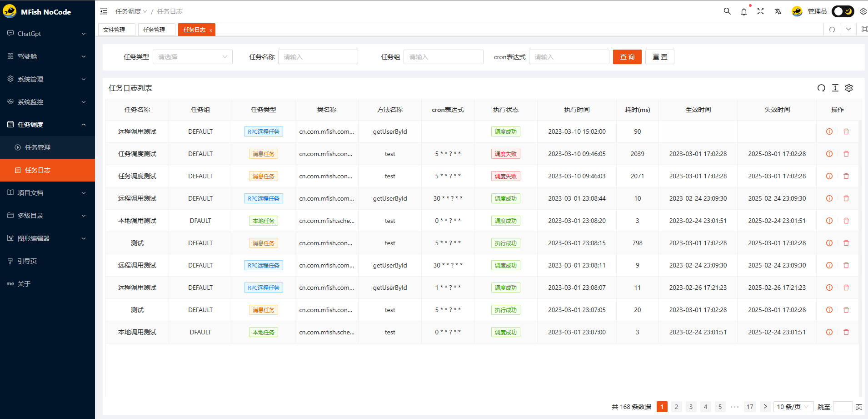Image resolution: width=868 pixels, height=419 pixels.
Task: Collapse the 任务调度 sidebar menu
Action: [x=47, y=125]
